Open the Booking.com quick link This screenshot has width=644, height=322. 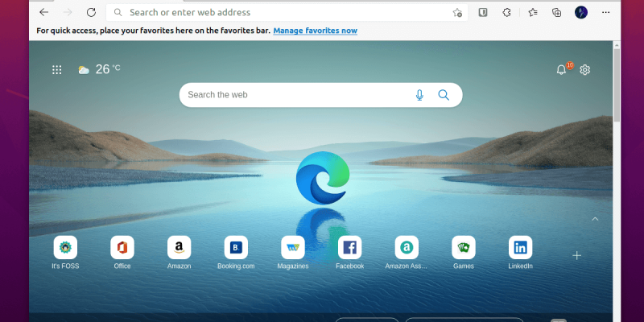tap(236, 252)
